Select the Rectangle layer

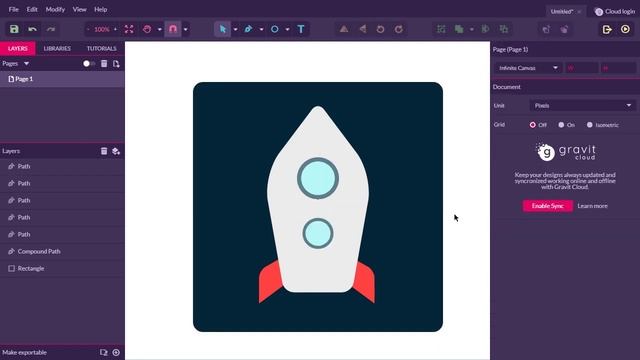click(x=62, y=269)
